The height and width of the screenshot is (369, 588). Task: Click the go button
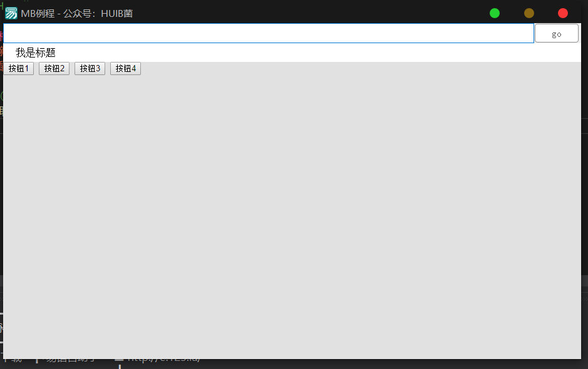click(557, 33)
